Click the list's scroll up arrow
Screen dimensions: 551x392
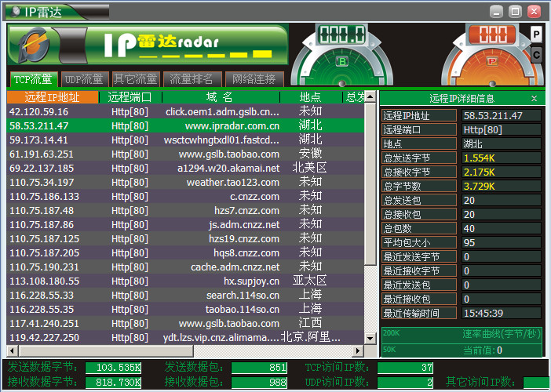pyautogui.click(x=370, y=96)
